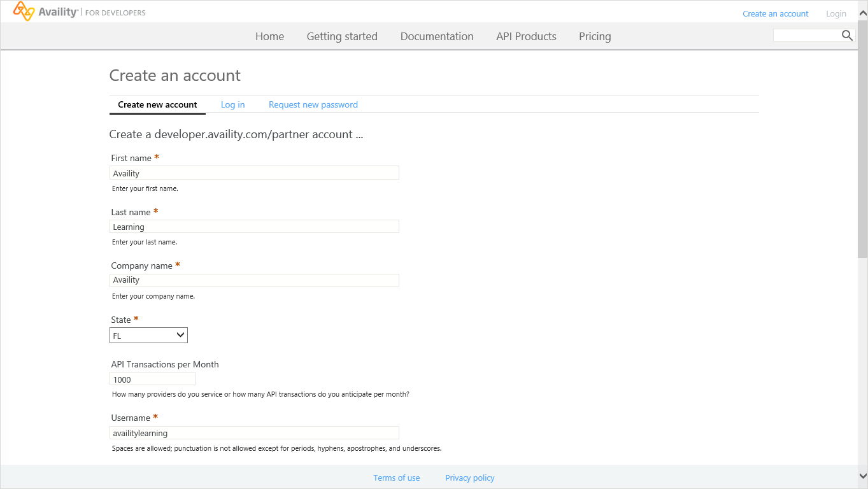
Task: Click the scrollbar up arrow
Action: click(863, 13)
